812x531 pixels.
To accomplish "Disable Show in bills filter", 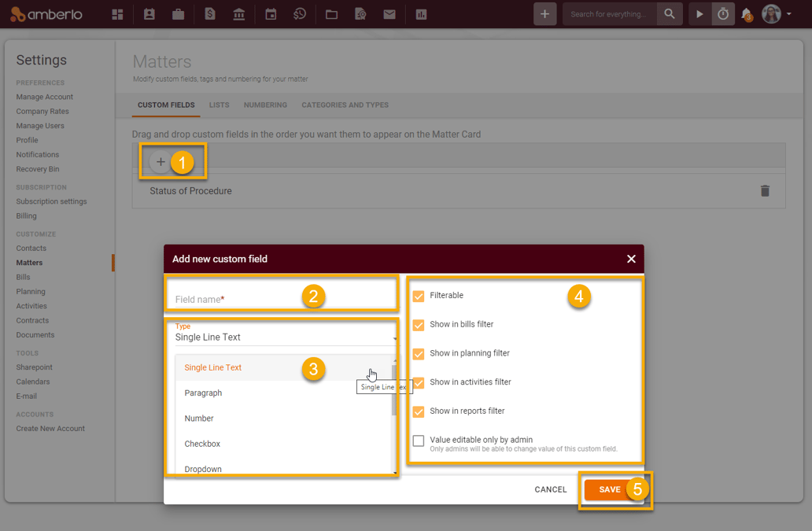I will [418, 324].
